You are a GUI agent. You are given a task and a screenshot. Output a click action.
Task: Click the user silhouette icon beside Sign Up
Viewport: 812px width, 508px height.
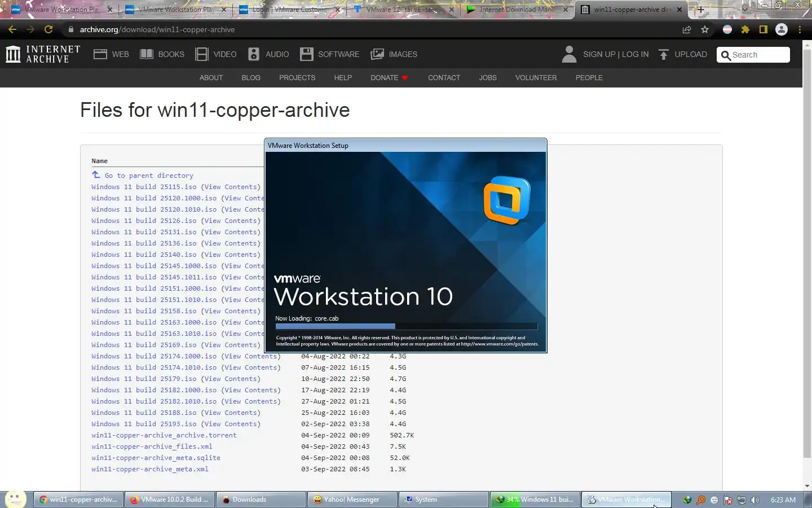pyautogui.click(x=569, y=54)
